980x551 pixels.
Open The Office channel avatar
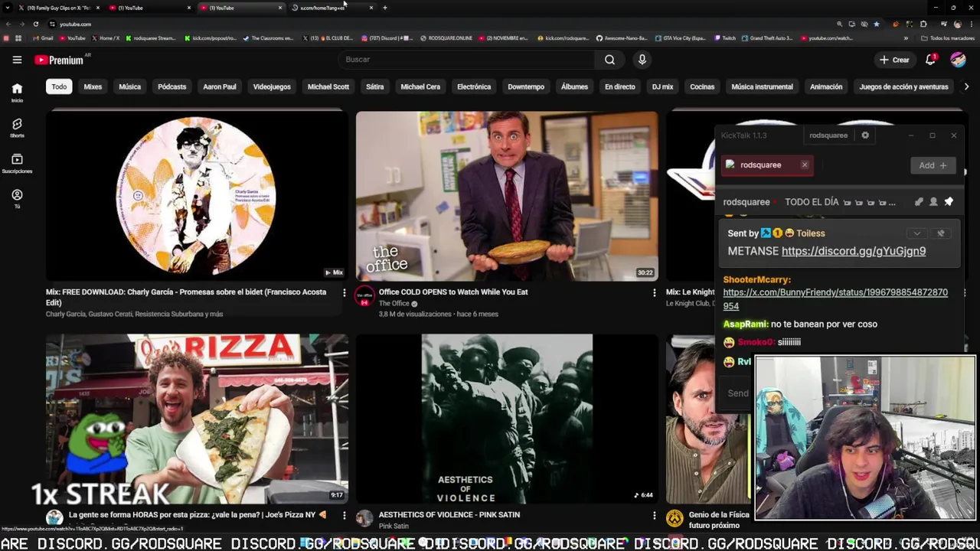(x=365, y=297)
